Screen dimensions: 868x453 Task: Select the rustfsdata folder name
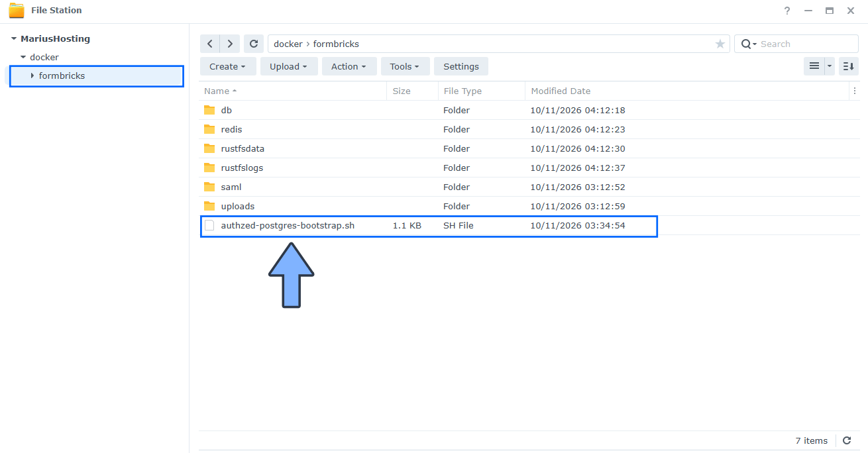click(243, 148)
